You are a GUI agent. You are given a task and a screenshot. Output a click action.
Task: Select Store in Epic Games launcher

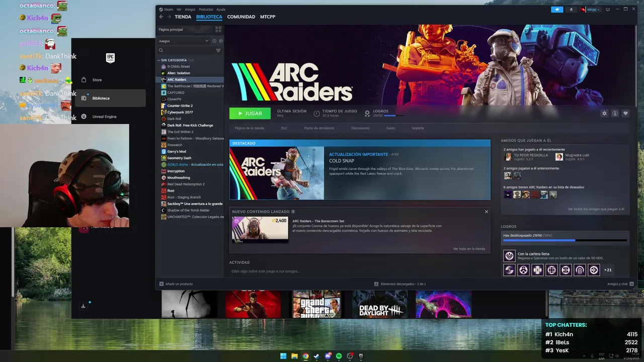coord(110,80)
